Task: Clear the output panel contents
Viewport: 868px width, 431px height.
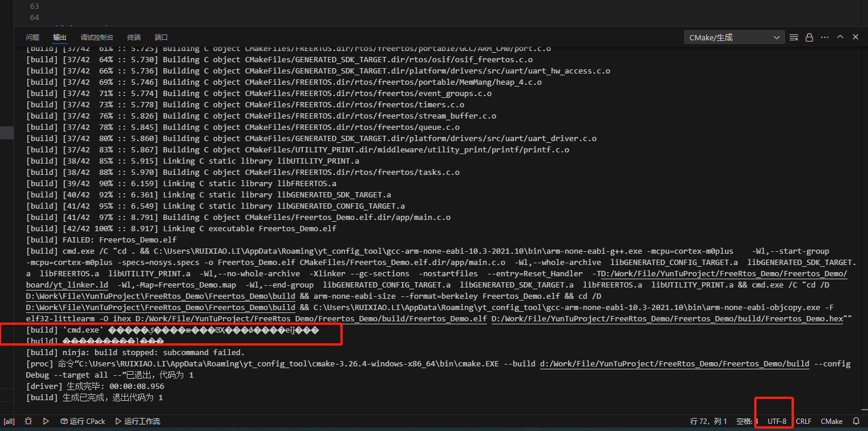Action: (794, 37)
